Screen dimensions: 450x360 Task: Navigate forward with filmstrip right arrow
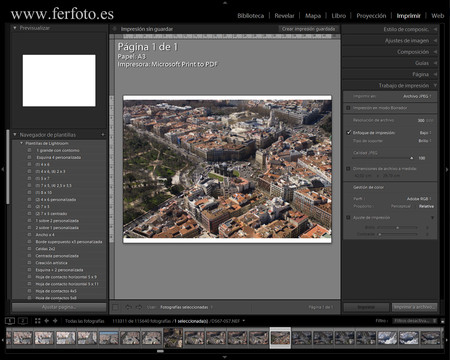[x=55, y=321]
